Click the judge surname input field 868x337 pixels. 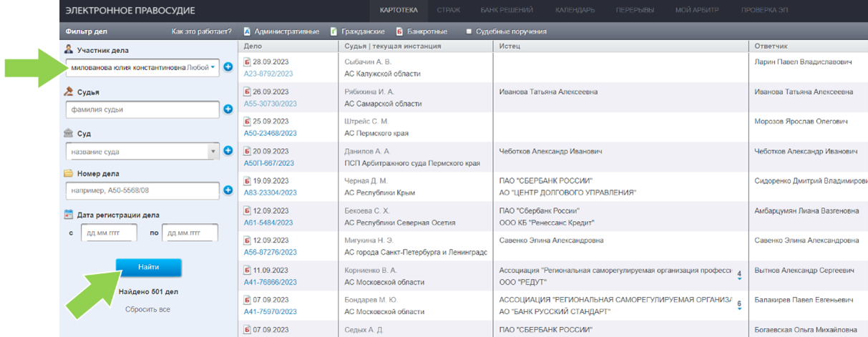[142, 109]
